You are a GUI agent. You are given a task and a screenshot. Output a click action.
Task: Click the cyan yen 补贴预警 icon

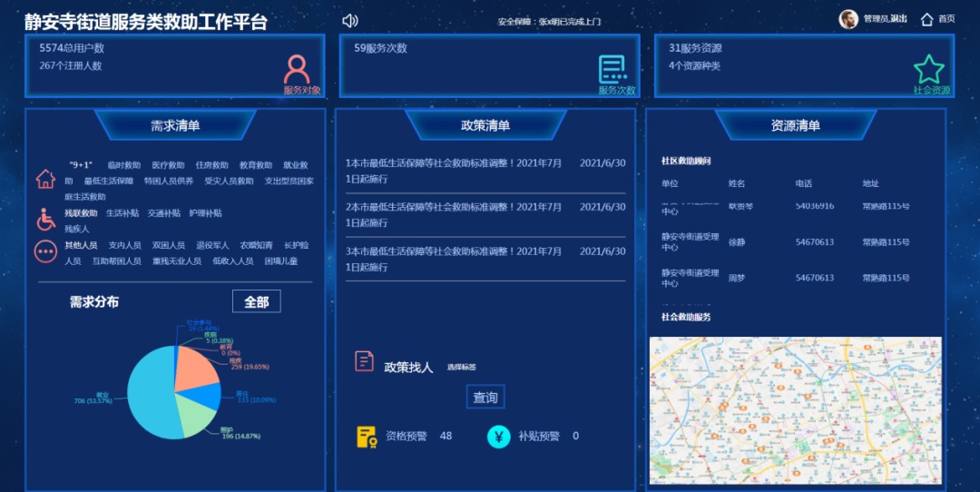point(498,437)
